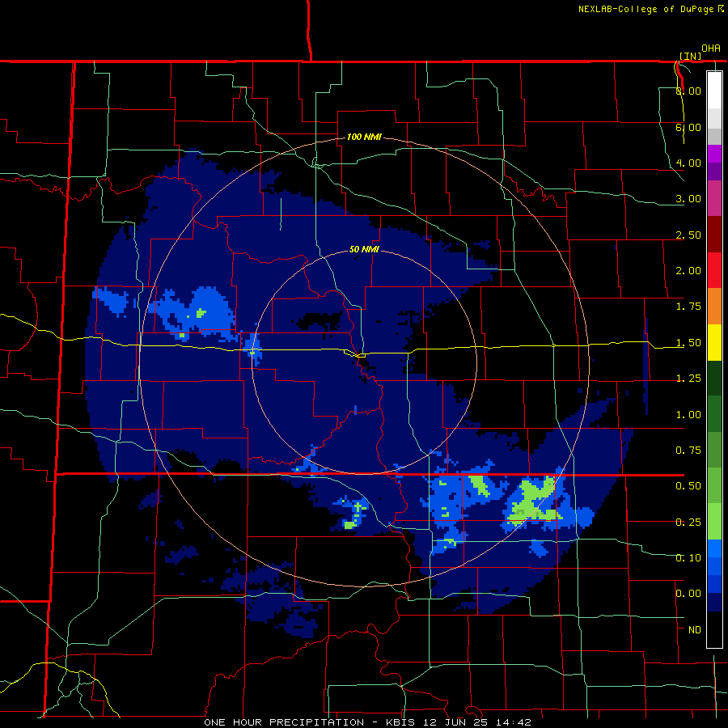Click the 1.25 legend value
728x728 pixels.
688,379
